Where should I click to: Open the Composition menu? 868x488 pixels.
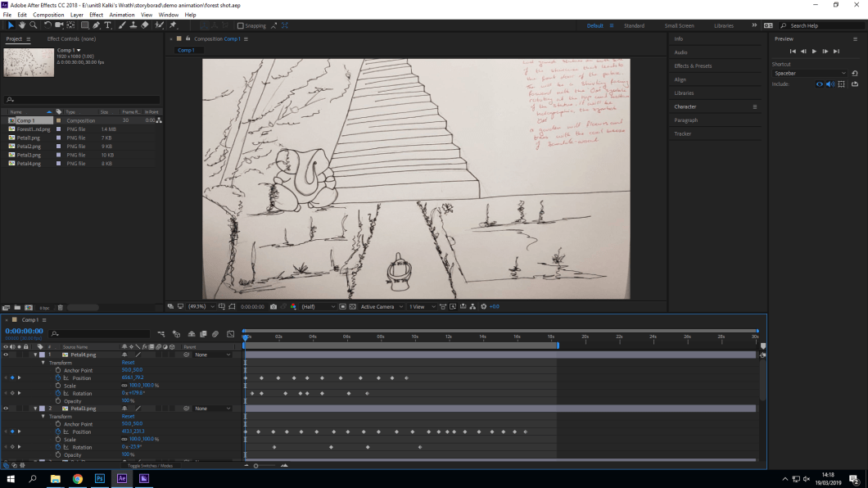pos(48,14)
